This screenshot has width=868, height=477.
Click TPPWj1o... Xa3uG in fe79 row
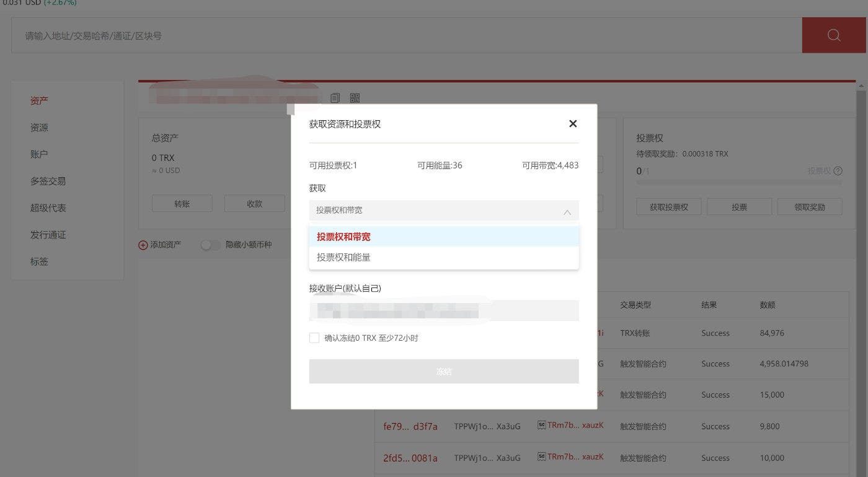click(487, 426)
